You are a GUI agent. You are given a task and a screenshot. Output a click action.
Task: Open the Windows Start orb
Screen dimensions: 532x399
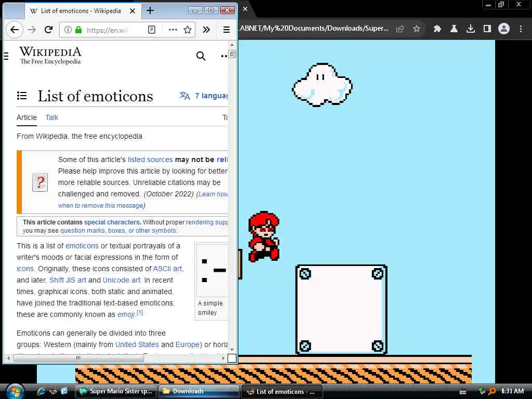[x=14, y=391]
